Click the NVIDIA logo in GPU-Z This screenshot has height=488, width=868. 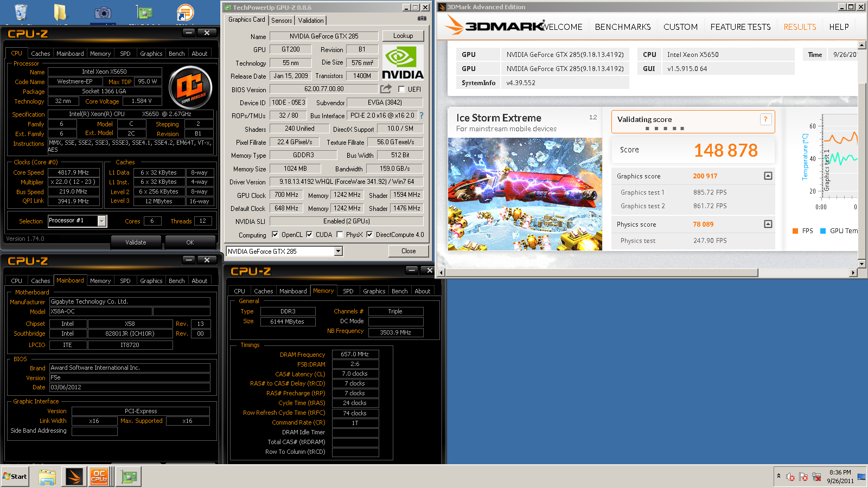pos(403,62)
